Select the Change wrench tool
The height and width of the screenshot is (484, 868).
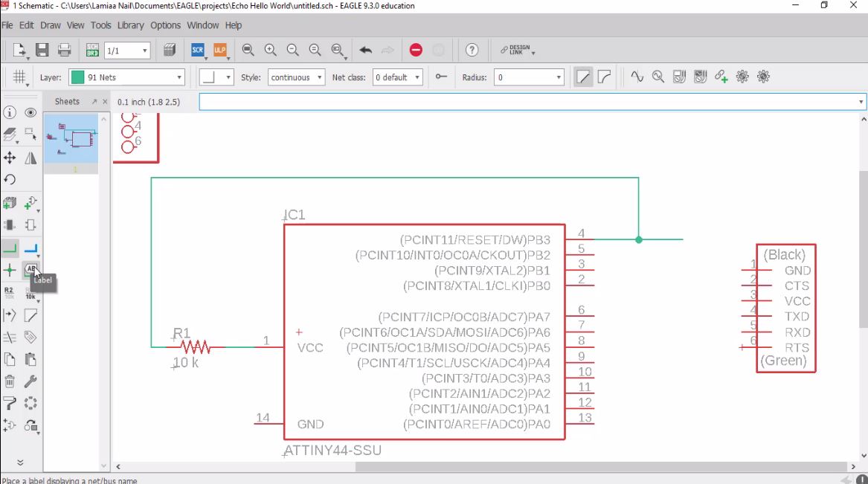point(30,381)
